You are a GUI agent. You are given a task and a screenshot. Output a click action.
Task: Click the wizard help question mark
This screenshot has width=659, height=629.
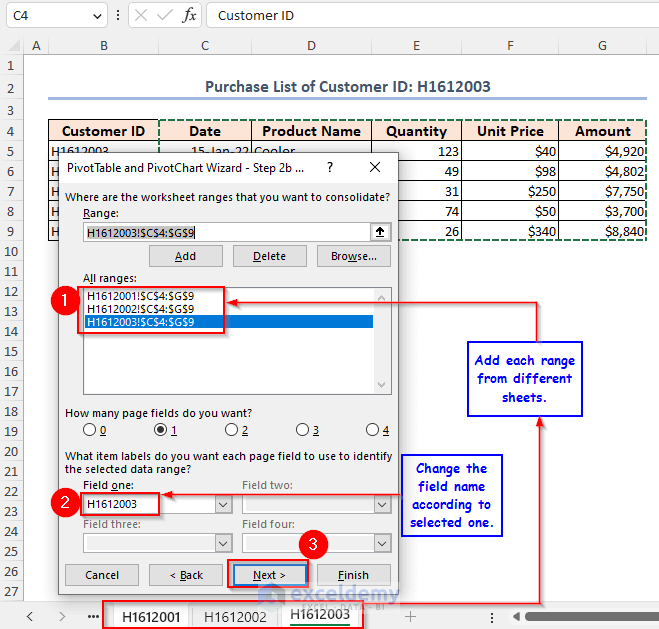pos(330,167)
